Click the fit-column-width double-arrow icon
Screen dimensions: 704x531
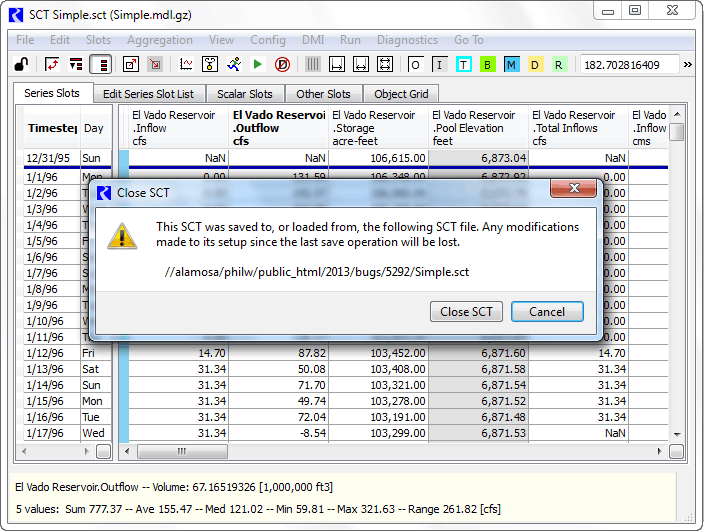click(361, 65)
